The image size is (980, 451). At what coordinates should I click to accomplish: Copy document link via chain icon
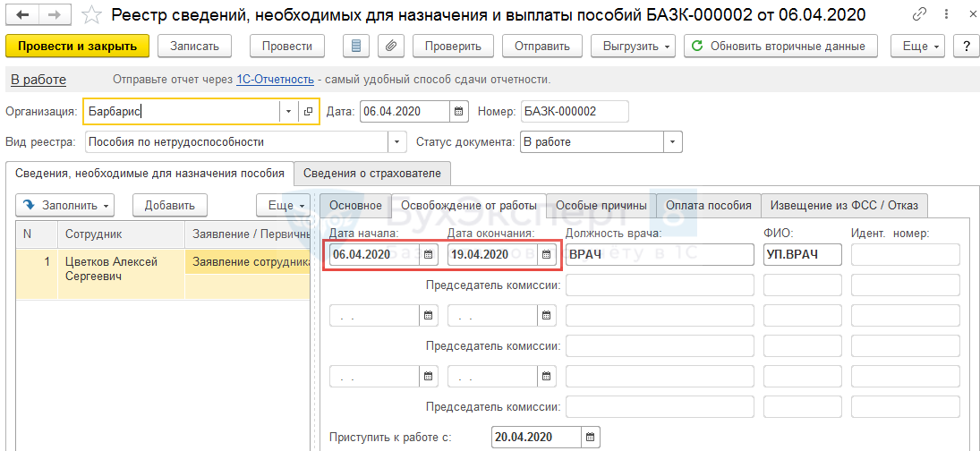click(919, 15)
